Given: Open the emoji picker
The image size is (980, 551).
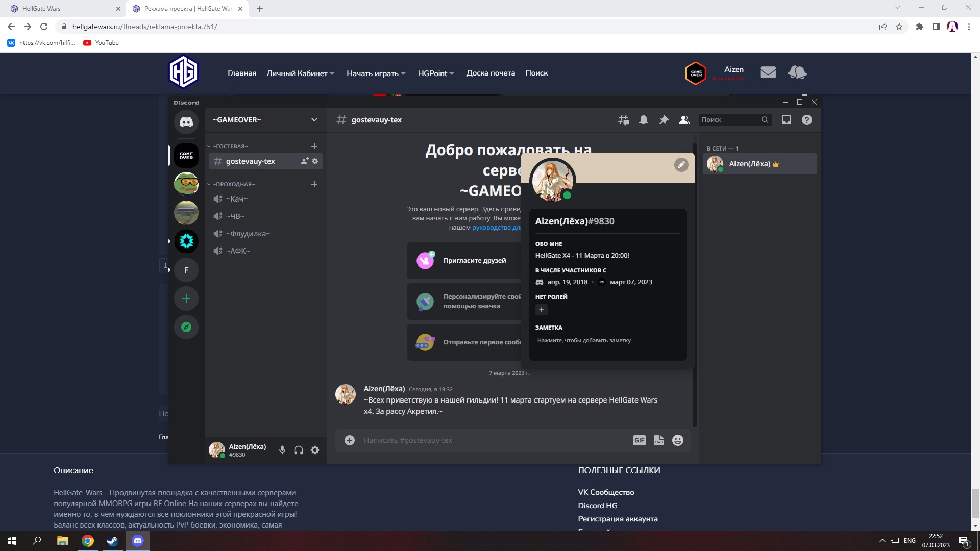Looking at the screenshot, I should pyautogui.click(x=678, y=440).
